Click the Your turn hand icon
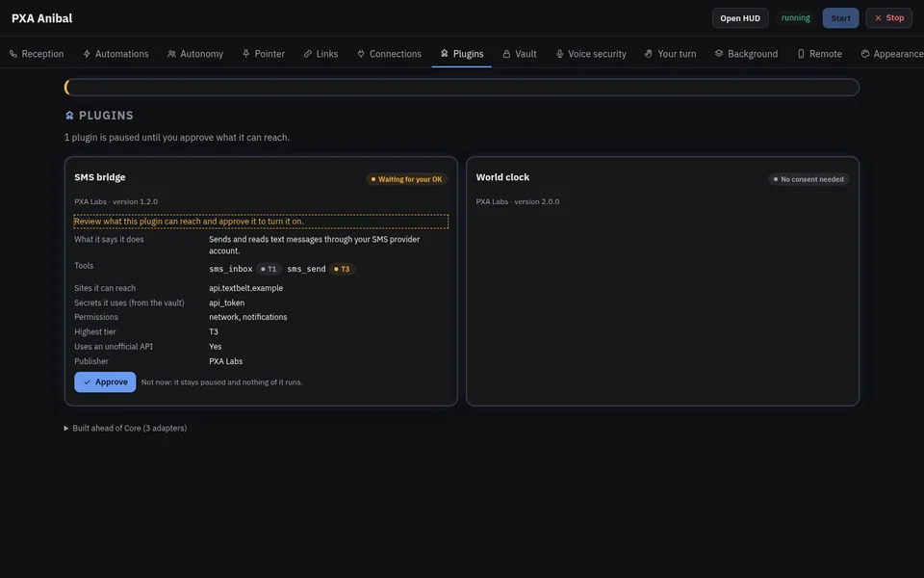The width and height of the screenshot is (924, 578). [x=648, y=54]
